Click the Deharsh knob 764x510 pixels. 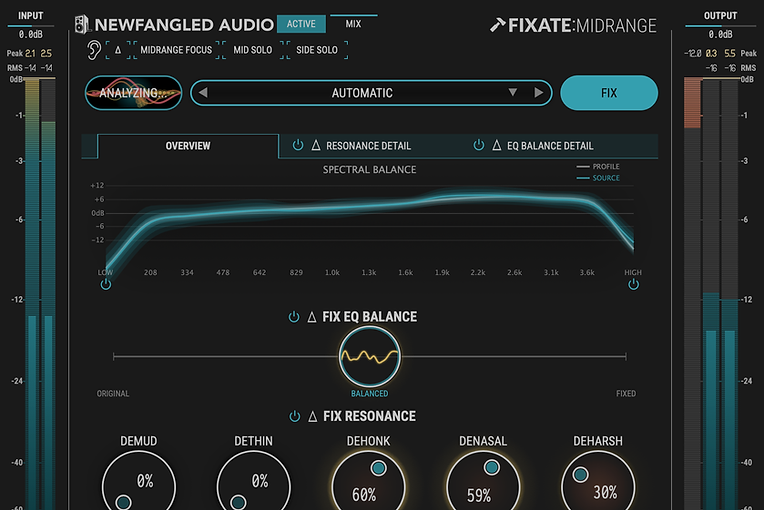click(598, 482)
